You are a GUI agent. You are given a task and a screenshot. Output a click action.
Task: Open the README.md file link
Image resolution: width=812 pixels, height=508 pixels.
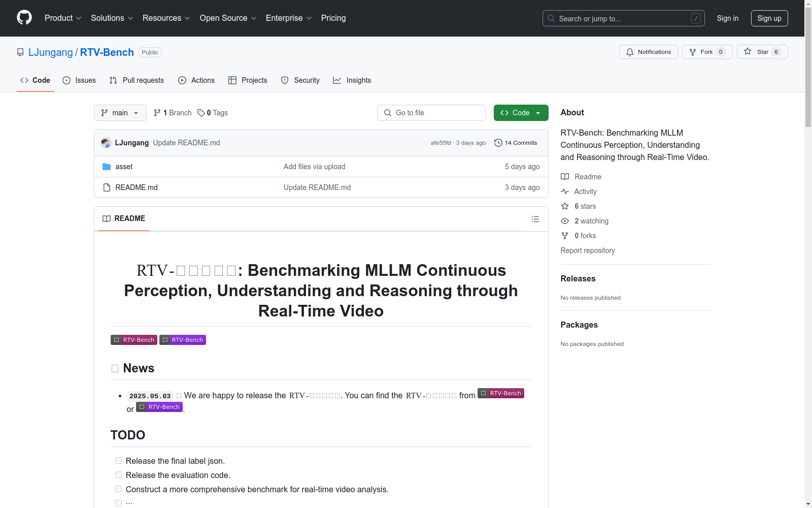(137, 187)
